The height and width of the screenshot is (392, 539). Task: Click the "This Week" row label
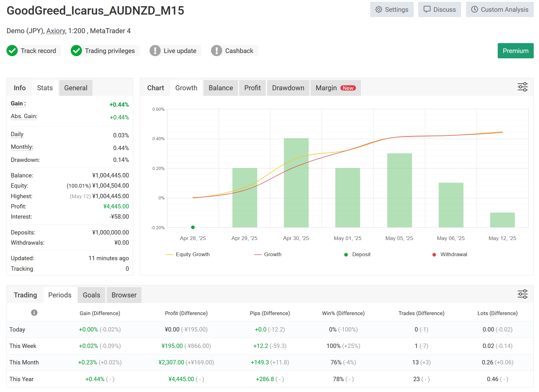pos(23,346)
